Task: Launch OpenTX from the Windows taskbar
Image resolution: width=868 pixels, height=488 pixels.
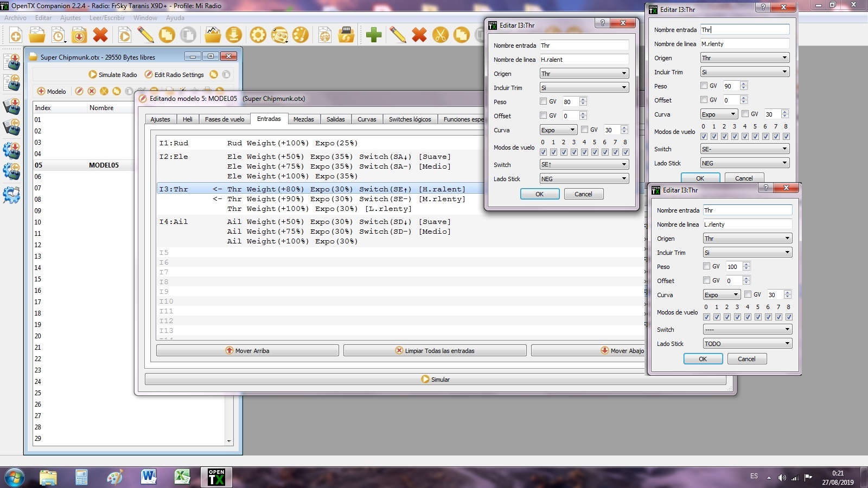Action: point(216,477)
